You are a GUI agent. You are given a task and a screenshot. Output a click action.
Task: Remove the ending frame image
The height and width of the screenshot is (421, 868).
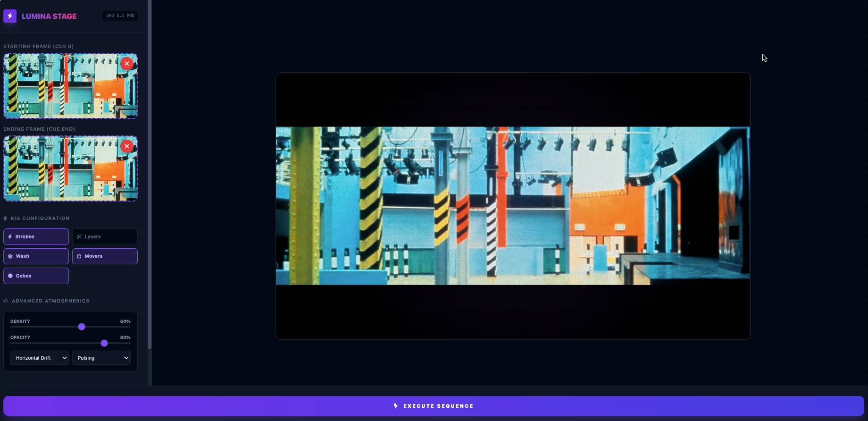pyautogui.click(x=127, y=146)
